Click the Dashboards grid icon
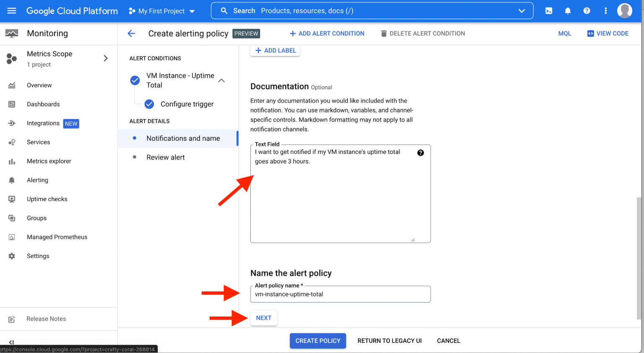Image resolution: width=644 pixels, height=353 pixels. pyautogui.click(x=12, y=104)
